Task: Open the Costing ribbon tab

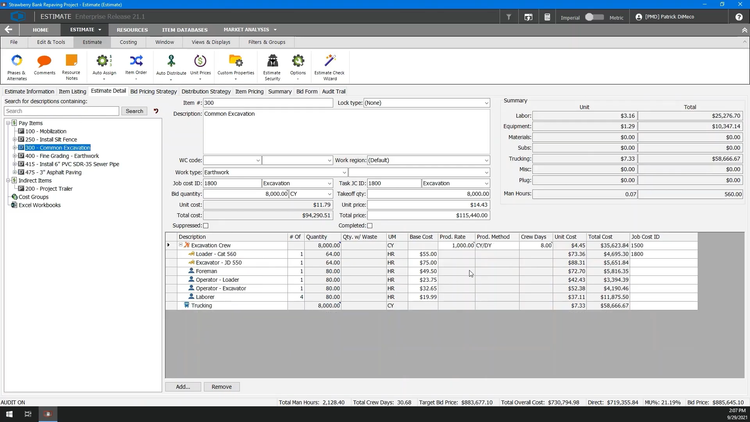Action: pos(128,42)
